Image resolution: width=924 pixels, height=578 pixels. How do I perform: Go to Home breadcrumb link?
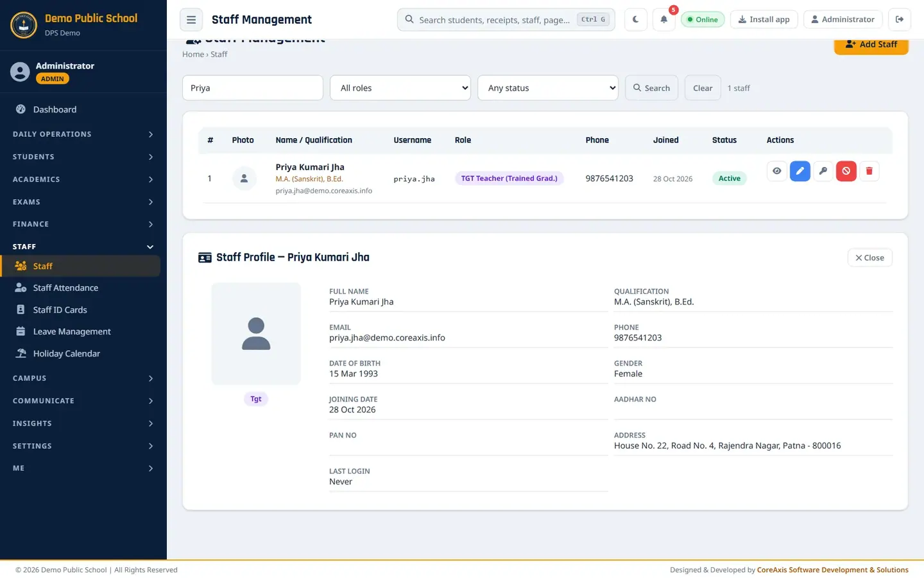(x=193, y=55)
